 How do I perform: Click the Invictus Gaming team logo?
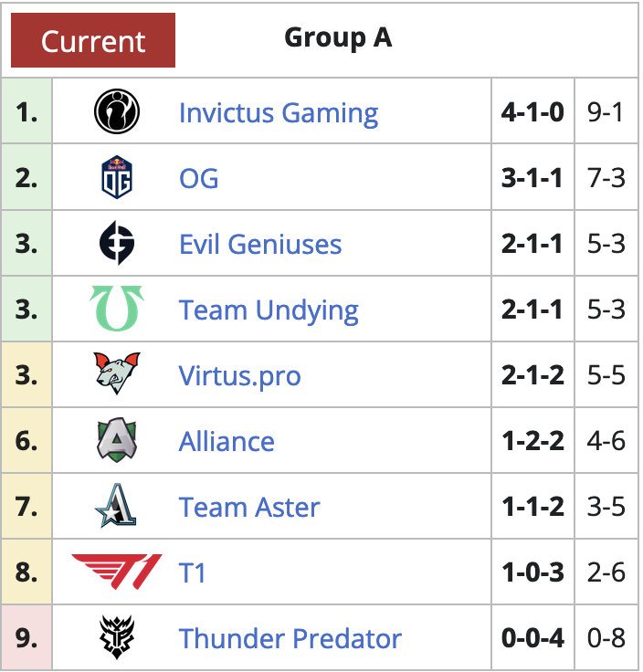tap(117, 111)
